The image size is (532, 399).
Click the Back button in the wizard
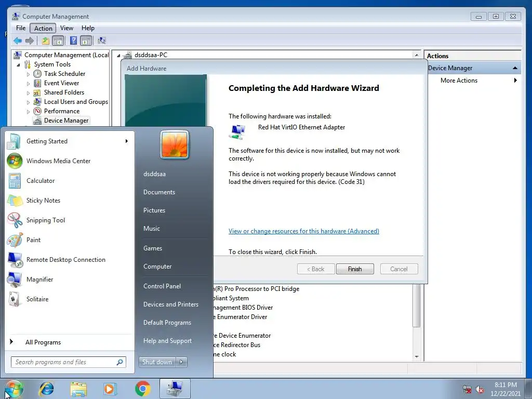[316, 269]
